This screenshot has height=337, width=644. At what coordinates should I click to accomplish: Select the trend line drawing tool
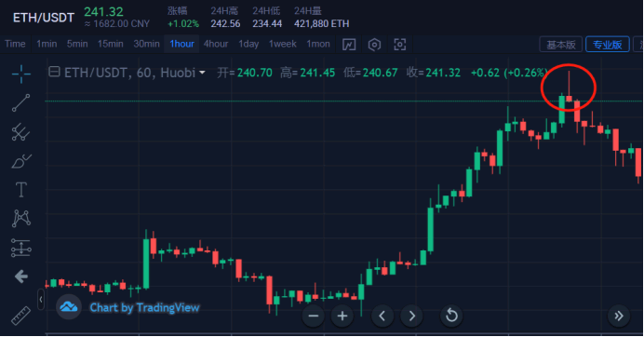[x=21, y=102]
